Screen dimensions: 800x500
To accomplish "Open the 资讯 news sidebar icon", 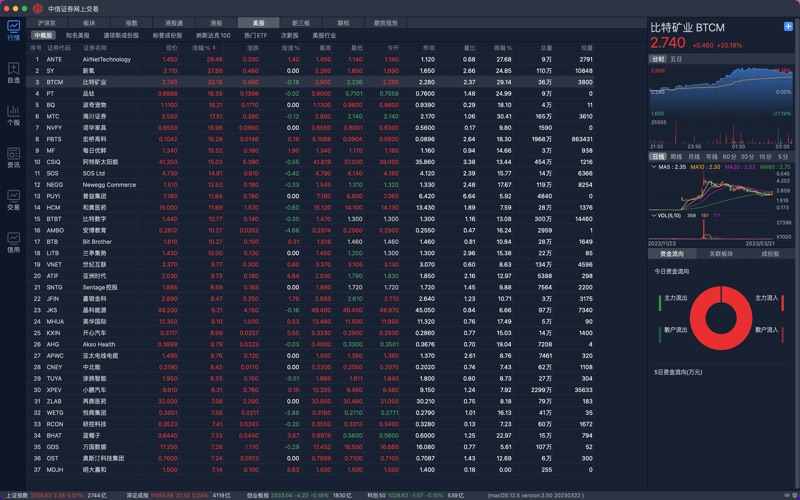I will tap(13, 157).
